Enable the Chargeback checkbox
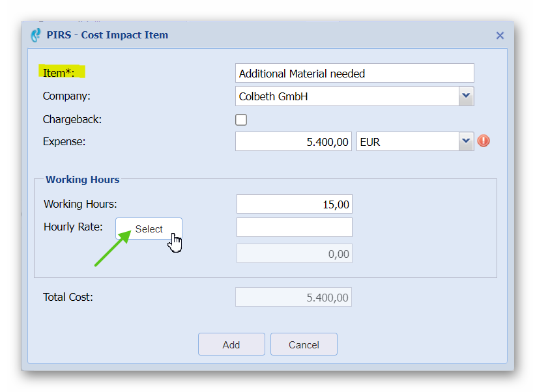 [241, 120]
